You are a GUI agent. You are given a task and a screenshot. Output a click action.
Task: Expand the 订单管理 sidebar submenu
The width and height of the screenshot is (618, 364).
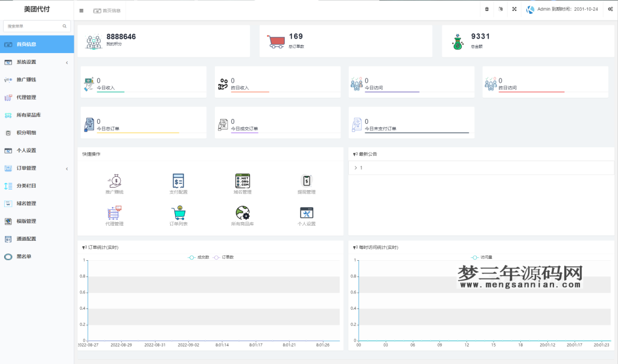(x=36, y=168)
